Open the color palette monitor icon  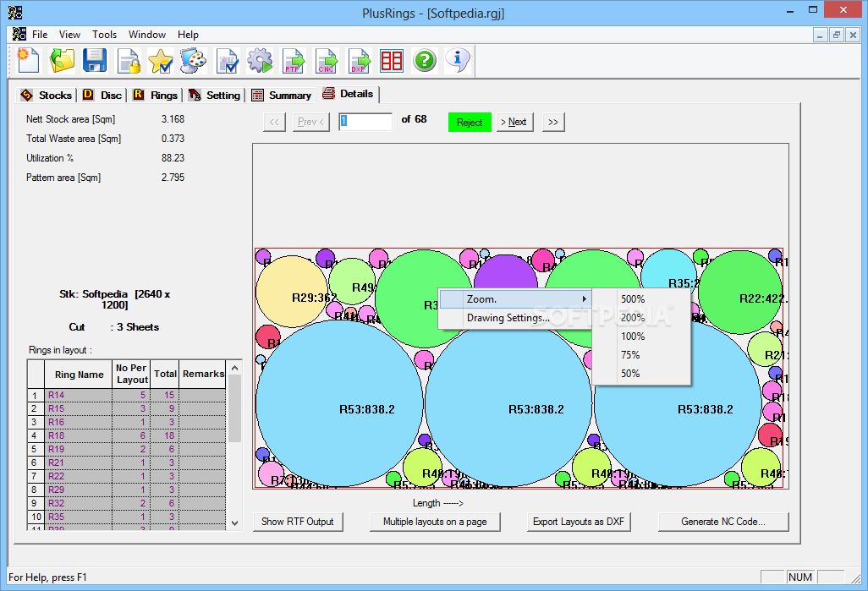click(193, 60)
